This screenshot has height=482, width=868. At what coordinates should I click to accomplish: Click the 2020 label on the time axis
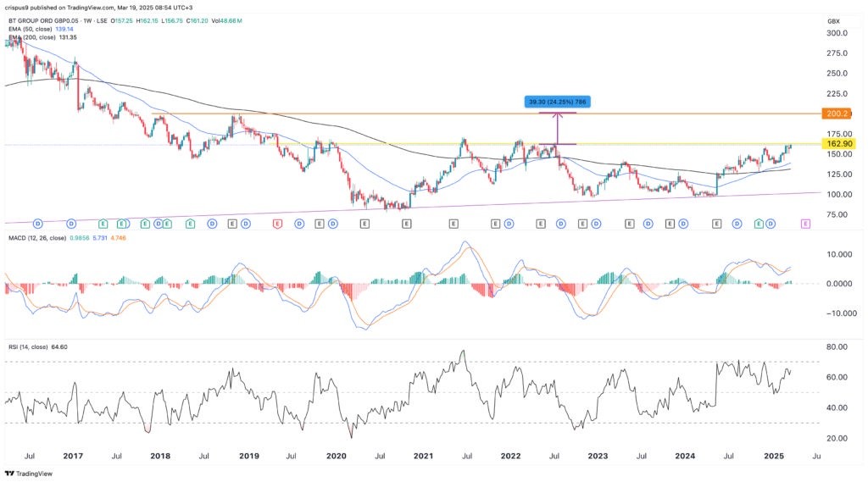pos(337,455)
